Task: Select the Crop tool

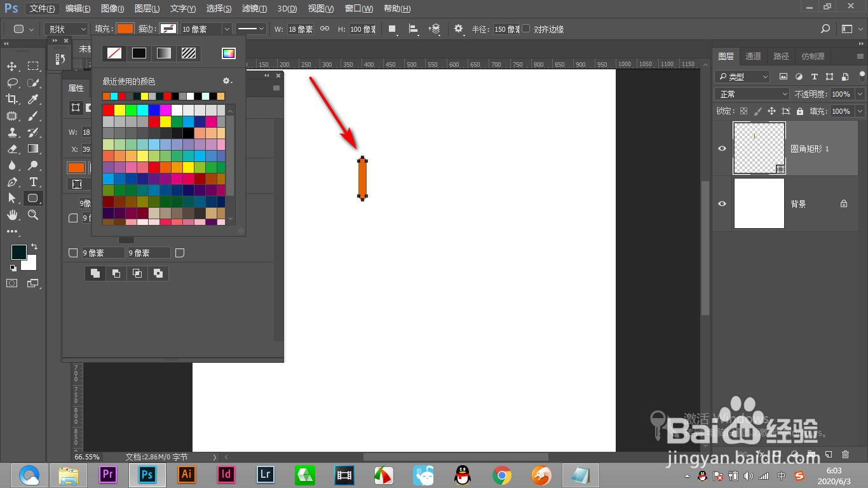Action: click(12, 99)
